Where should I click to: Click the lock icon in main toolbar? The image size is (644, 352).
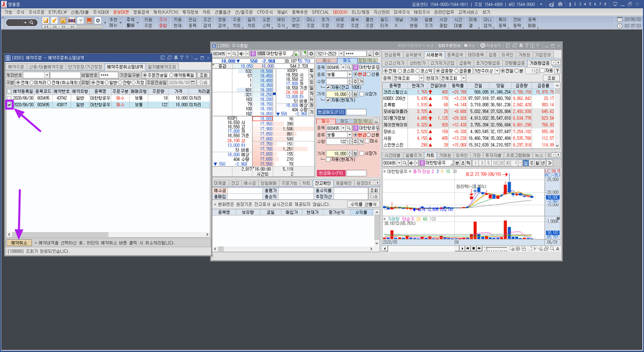tap(63, 20)
